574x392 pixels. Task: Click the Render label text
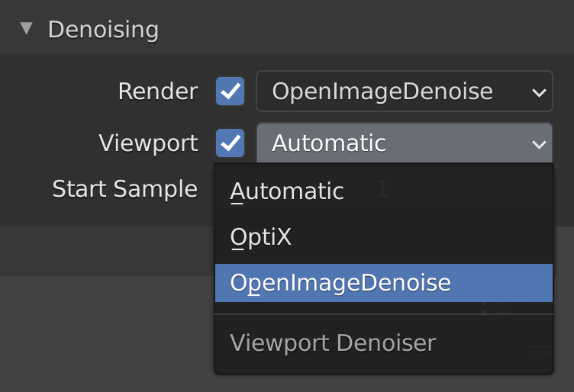point(158,91)
